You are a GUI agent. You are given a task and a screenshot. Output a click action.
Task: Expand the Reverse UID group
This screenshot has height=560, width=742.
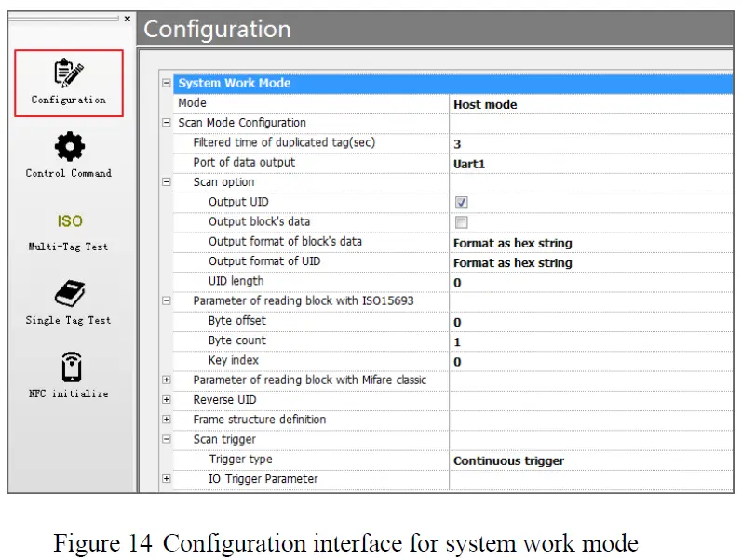[166, 400]
